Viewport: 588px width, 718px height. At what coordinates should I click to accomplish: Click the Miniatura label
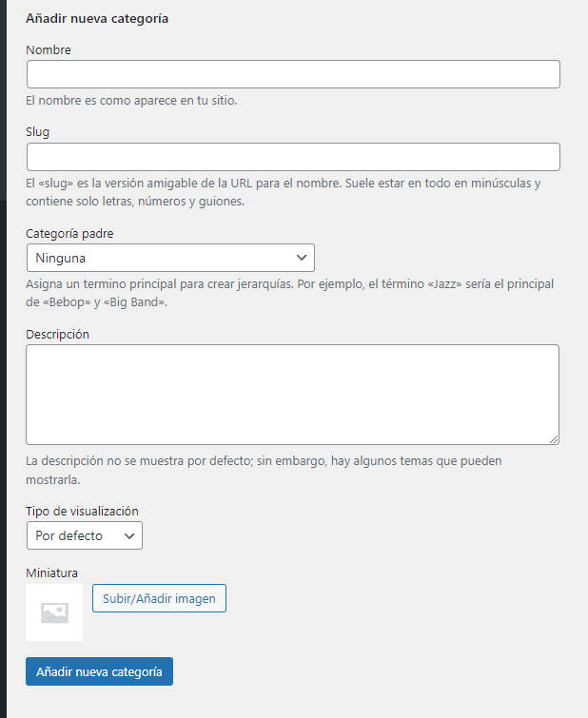(51, 572)
